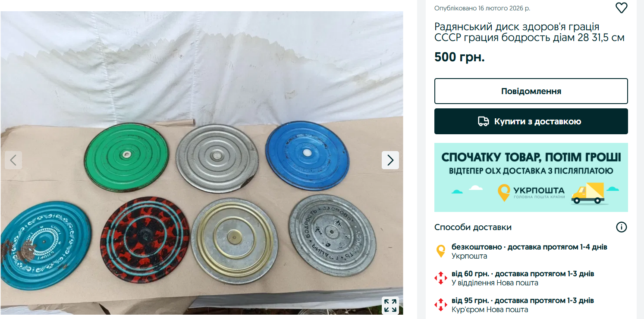Viewport: 644px width, 319px height.
Task: Click the listing title text
Action: click(529, 32)
